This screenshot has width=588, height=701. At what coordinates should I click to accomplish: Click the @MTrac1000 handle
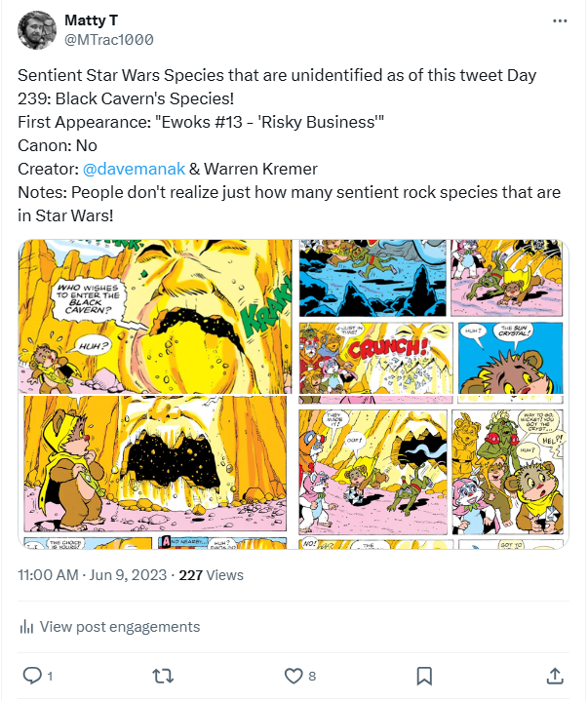(108, 39)
